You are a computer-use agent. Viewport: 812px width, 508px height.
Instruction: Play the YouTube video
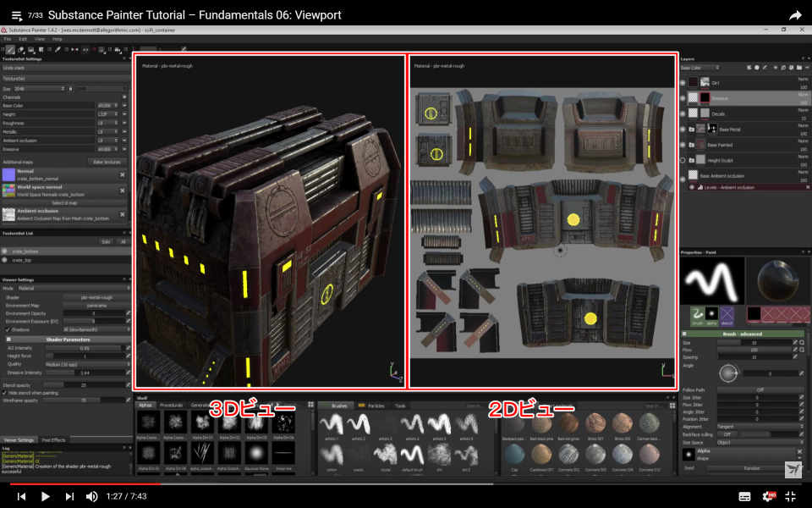(45, 496)
